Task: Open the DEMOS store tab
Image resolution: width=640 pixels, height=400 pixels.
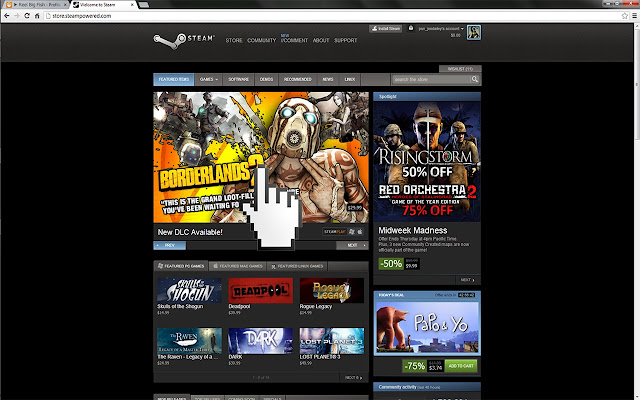Action: tap(266, 79)
